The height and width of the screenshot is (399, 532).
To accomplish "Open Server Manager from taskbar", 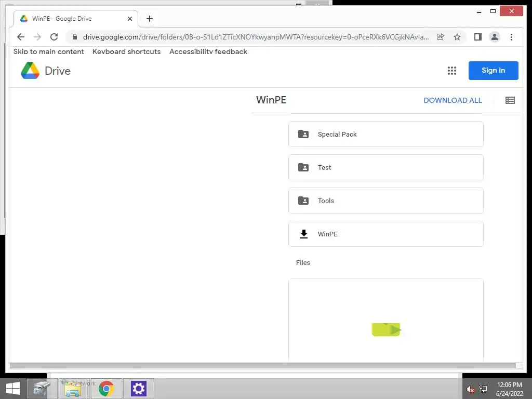I will click(x=42, y=389).
